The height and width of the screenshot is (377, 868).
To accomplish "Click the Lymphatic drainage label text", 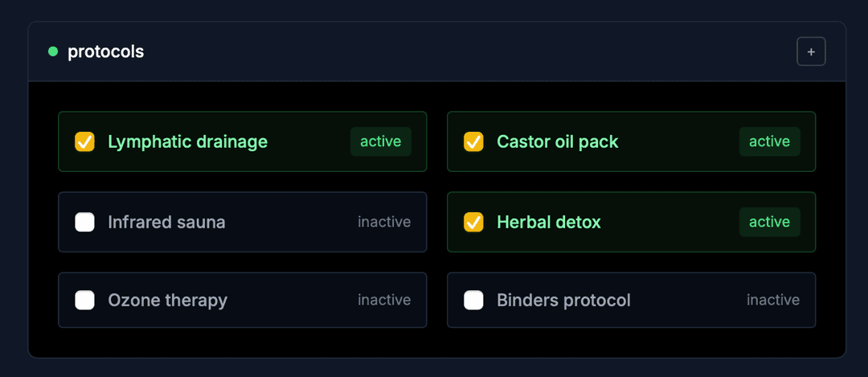I will pos(187,141).
